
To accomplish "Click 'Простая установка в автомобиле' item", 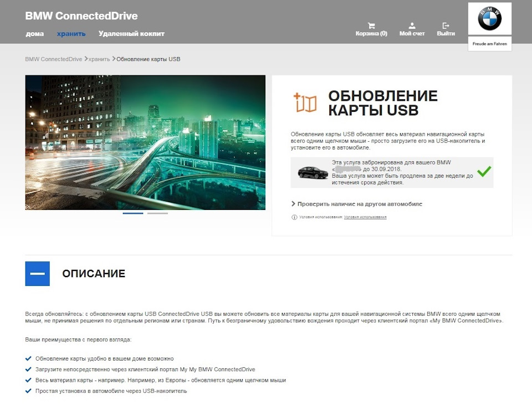I will click(x=111, y=391).
